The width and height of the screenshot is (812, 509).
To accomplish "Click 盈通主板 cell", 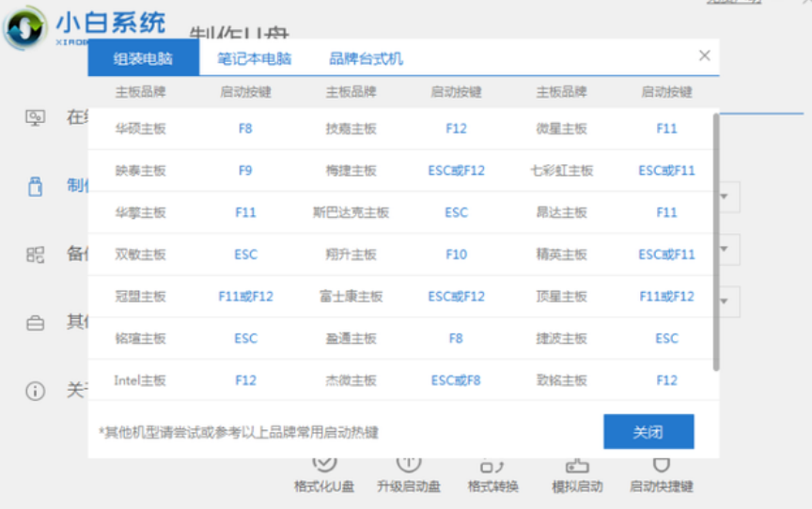I will pyautogui.click(x=351, y=338).
